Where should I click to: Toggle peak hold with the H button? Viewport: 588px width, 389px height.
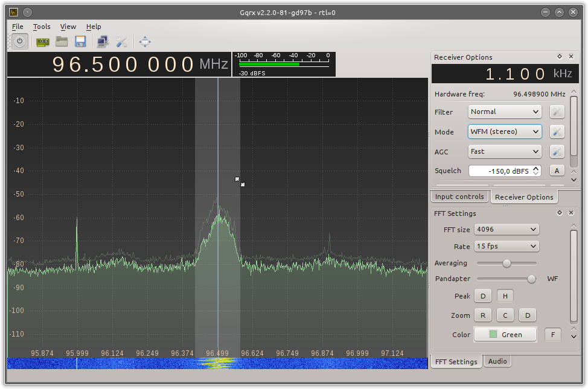tap(505, 296)
